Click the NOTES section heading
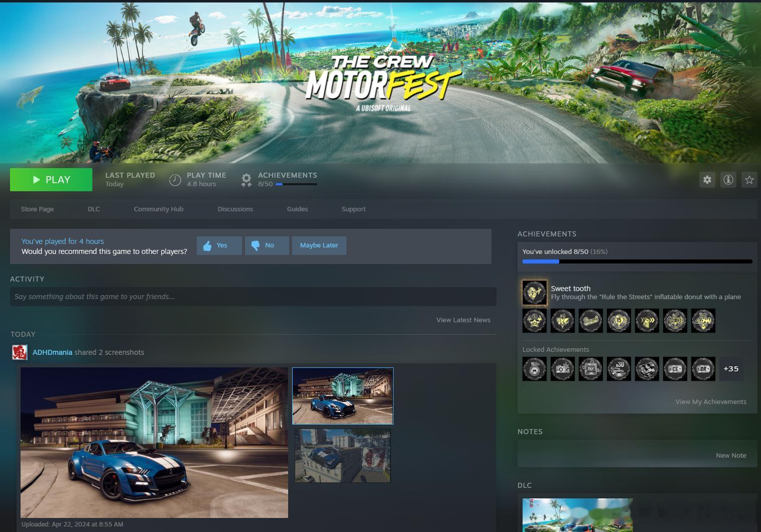This screenshot has height=532, width=761. tap(530, 432)
